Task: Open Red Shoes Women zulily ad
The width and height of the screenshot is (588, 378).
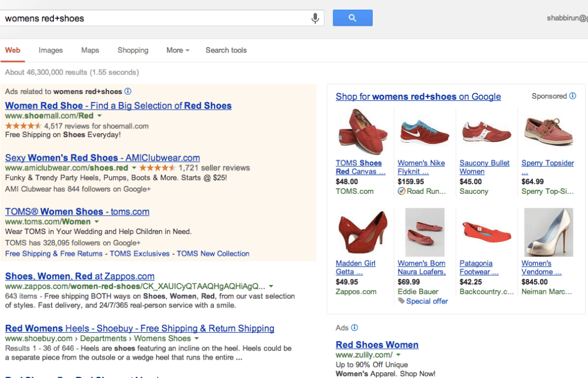Action: (x=377, y=345)
